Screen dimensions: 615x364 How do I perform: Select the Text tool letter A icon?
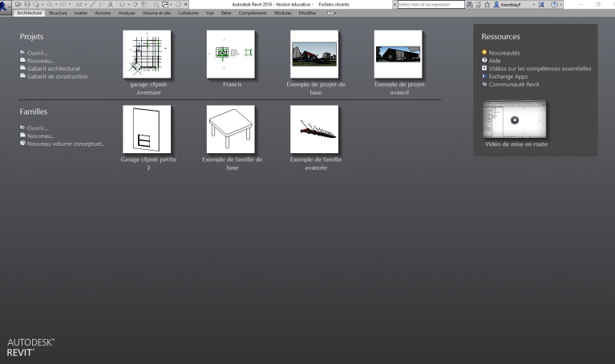tap(110, 4)
